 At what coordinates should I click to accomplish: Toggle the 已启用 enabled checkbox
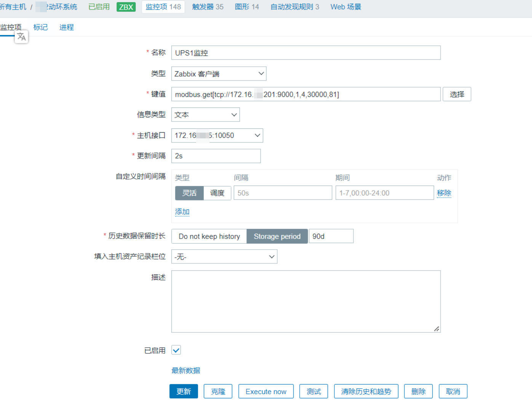[176, 350]
